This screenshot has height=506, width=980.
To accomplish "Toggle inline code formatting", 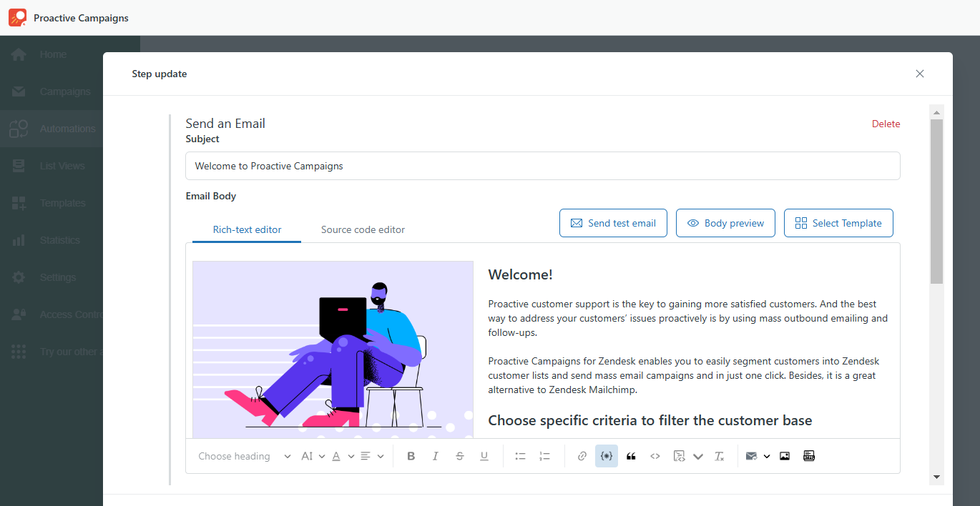I will [655, 456].
